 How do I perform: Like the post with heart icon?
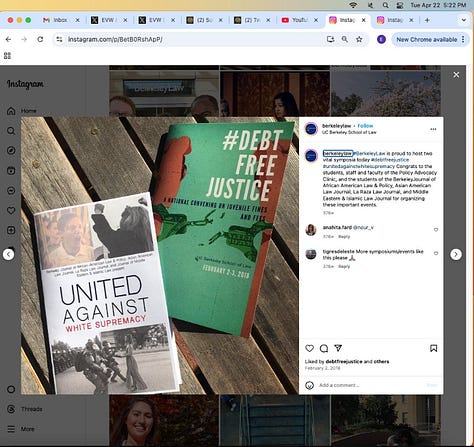tap(309, 348)
